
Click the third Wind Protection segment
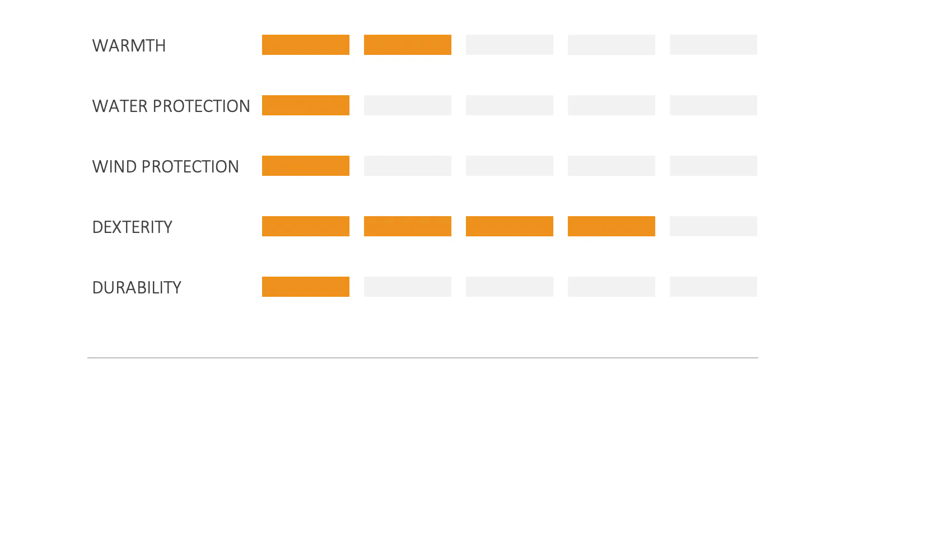point(510,166)
